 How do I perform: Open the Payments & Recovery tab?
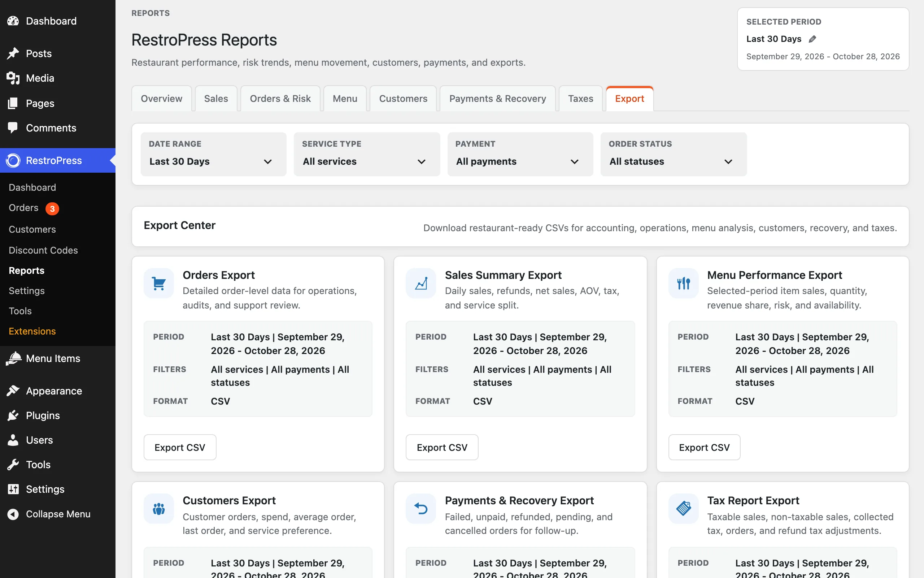click(x=497, y=99)
